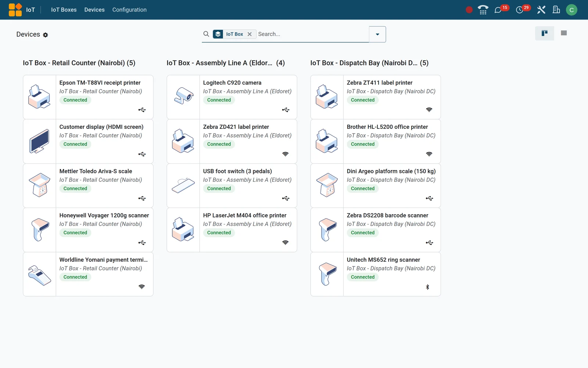This screenshot has width=588, height=368.
Task: Open Zebra DS2208 barcode scanner card
Action: 376,230
